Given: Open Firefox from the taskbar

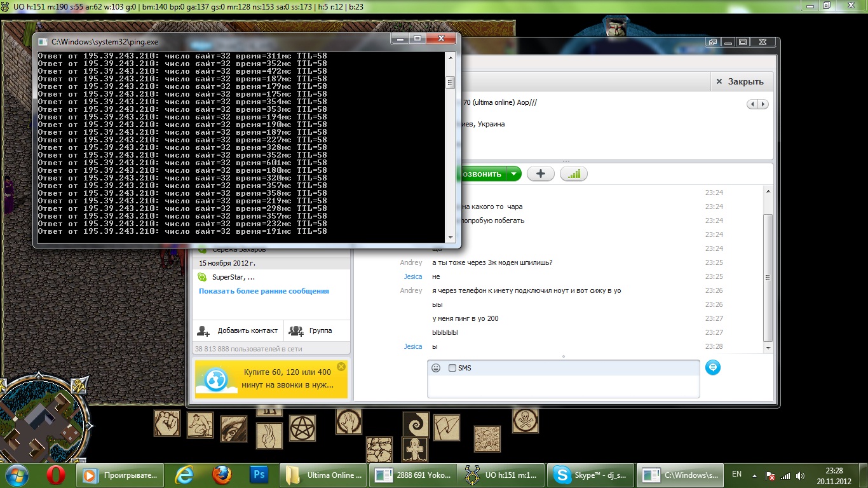Looking at the screenshot, I should pos(222,475).
